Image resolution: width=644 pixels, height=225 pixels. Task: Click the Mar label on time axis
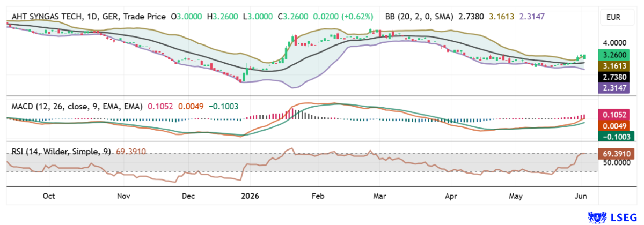[380, 196]
